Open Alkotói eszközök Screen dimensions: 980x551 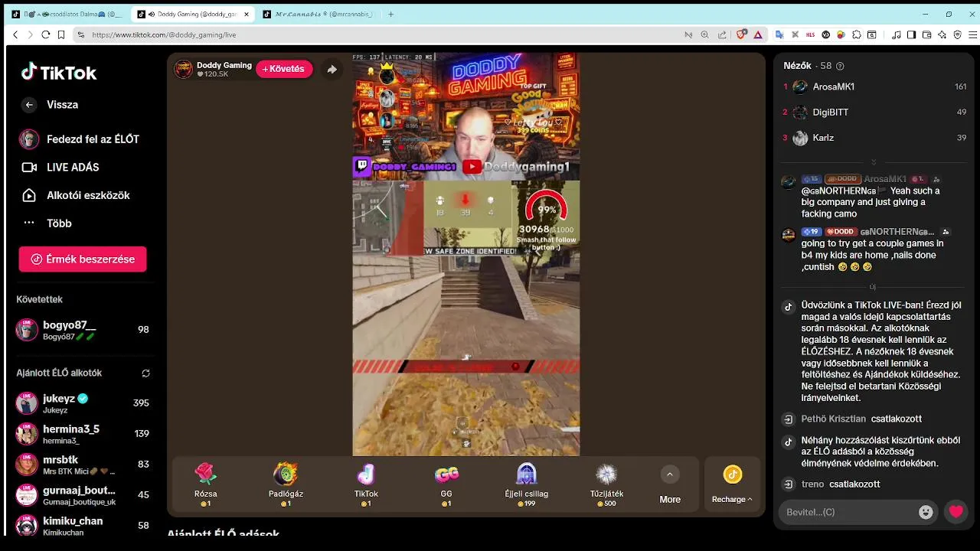tap(75, 195)
